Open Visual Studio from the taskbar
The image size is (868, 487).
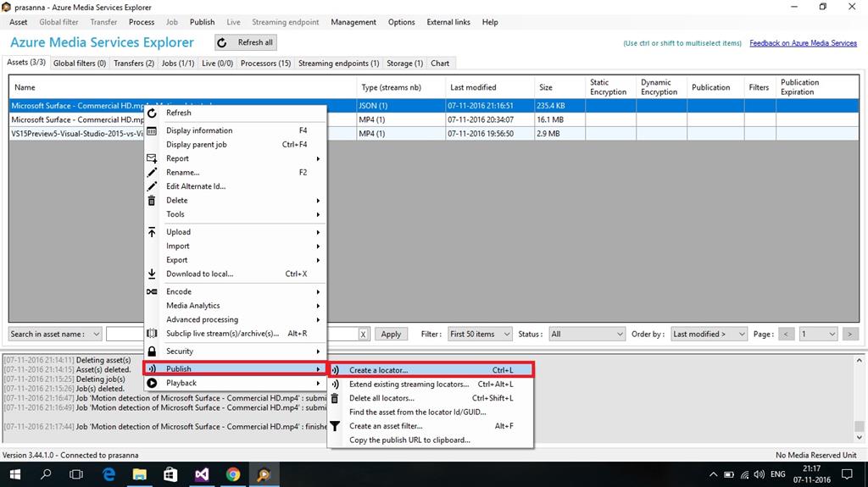tap(201, 475)
